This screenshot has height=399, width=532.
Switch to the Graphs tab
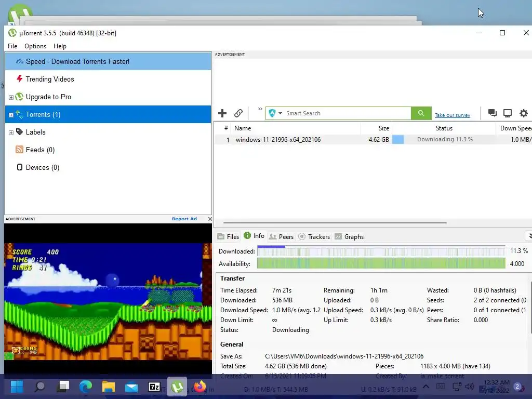click(x=349, y=236)
